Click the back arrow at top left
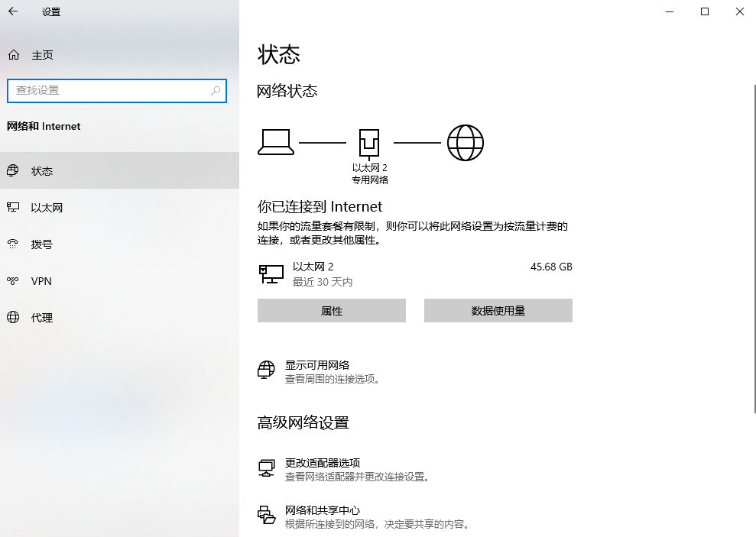This screenshot has width=756, height=537. pyautogui.click(x=14, y=11)
